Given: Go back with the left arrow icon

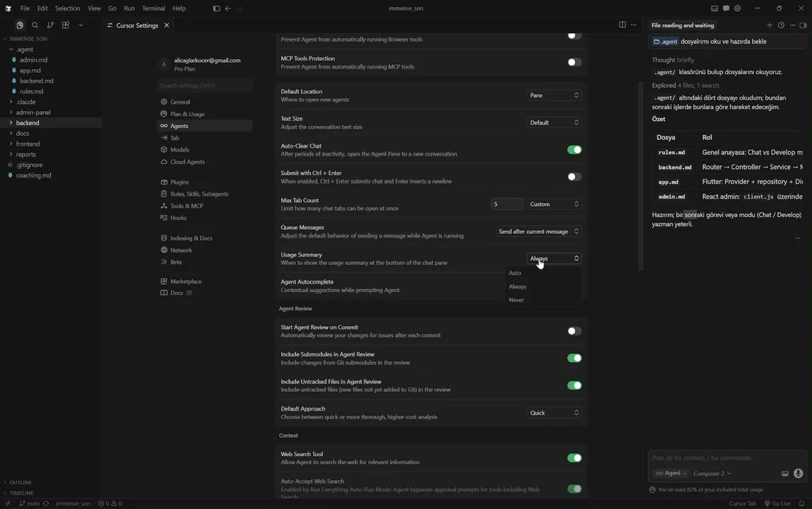Looking at the screenshot, I should (x=228, y=8).
